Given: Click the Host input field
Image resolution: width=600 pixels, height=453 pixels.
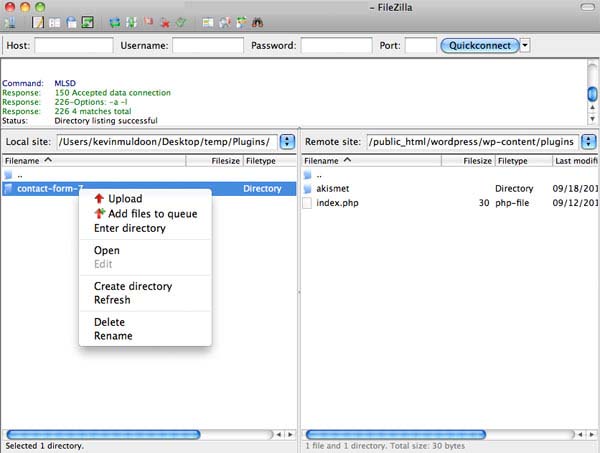Looking at the screenshot, I should (x=74, y=46).
